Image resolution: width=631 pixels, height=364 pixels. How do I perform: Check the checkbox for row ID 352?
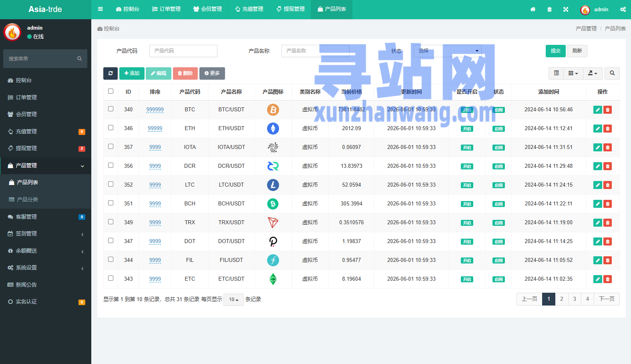coord(111,184)
